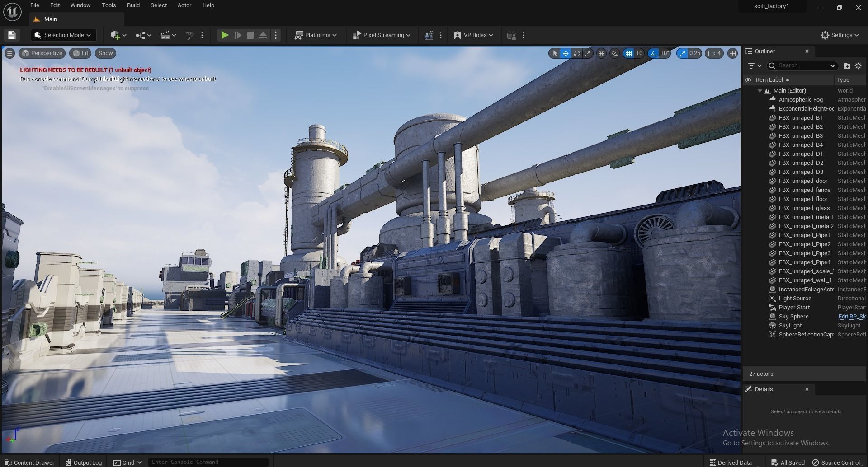
Task: Select FBX_unraped_glass in the Outliner
Action: [x=805, y=208]
